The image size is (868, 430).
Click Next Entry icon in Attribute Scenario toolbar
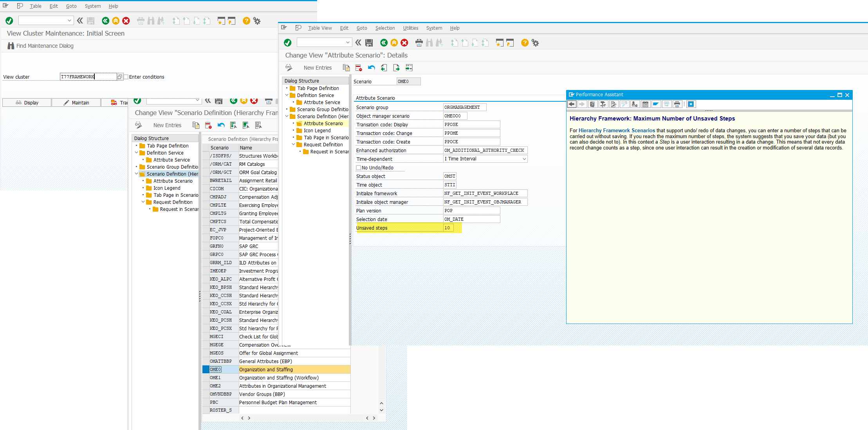(396, 68)
